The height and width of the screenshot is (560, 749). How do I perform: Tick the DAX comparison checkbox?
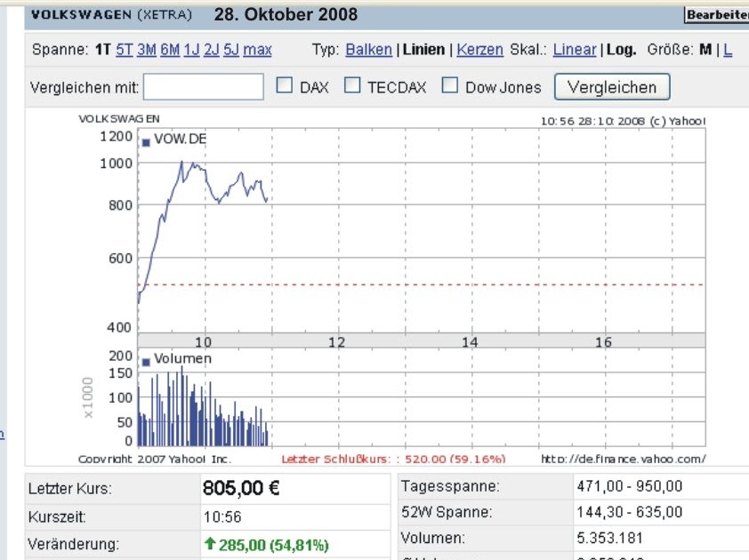pos(285,85)
